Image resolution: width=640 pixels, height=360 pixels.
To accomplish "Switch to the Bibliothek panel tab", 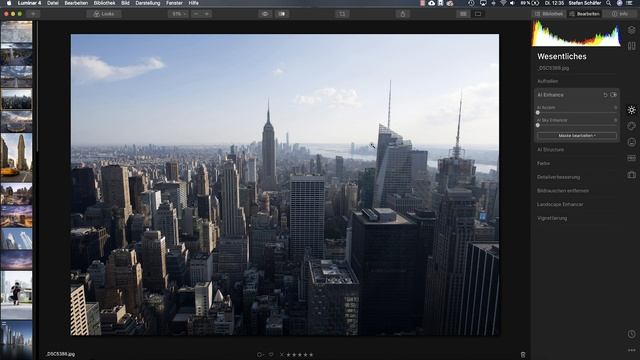I will [549, 14].
